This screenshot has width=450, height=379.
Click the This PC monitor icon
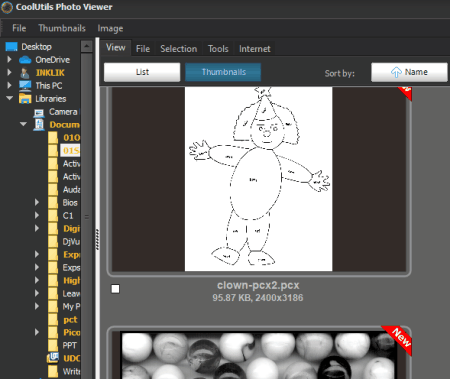(x=25, y=86)
